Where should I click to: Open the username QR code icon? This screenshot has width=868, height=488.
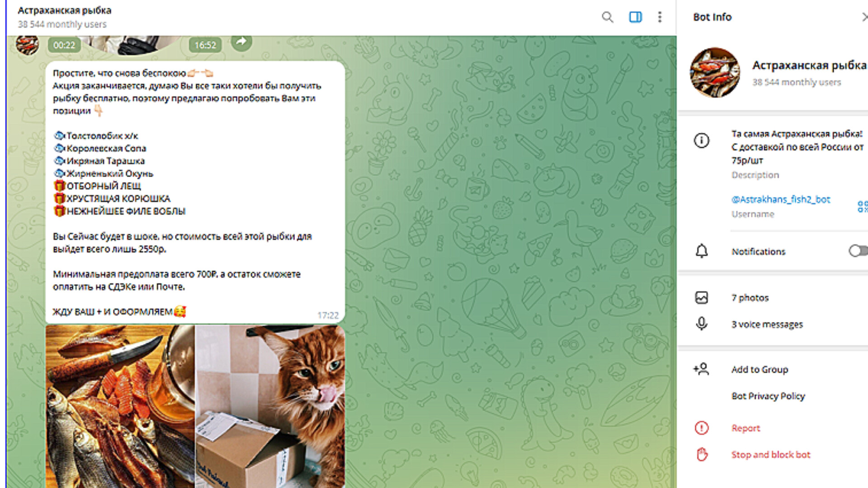tap(862, 206)
